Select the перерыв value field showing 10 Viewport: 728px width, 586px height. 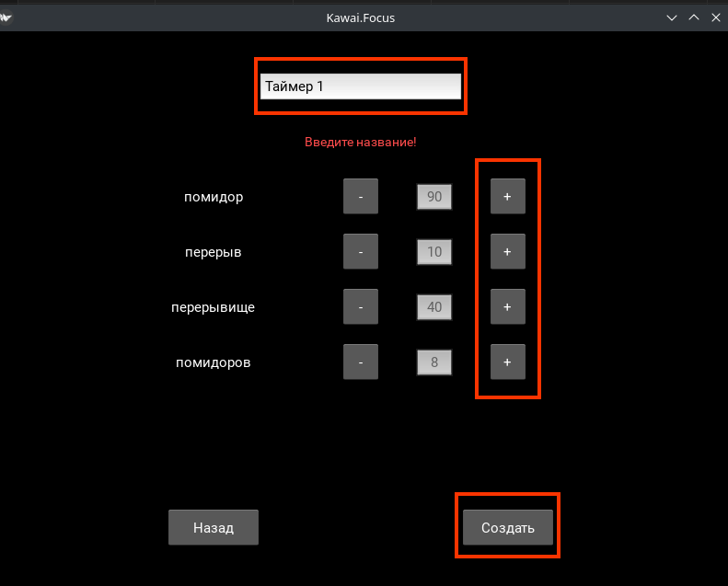(434, 252)
